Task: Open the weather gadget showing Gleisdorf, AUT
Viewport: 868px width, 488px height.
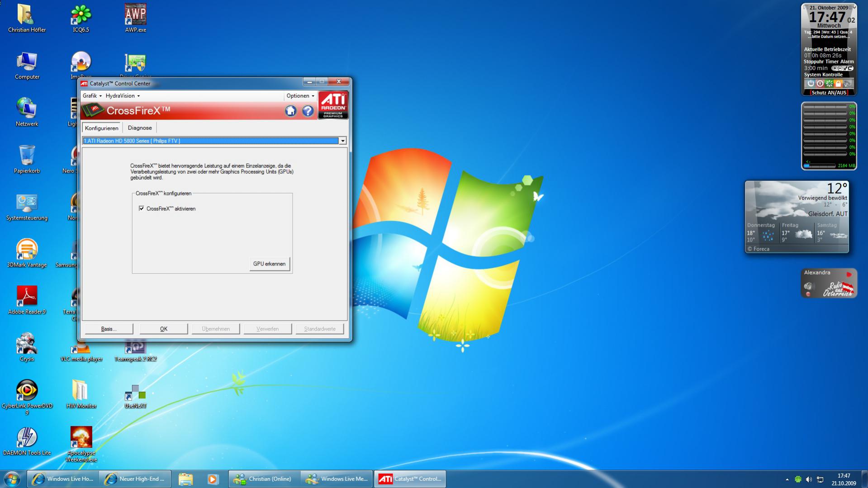Action: pyautogui.click(x=797, y=217)
